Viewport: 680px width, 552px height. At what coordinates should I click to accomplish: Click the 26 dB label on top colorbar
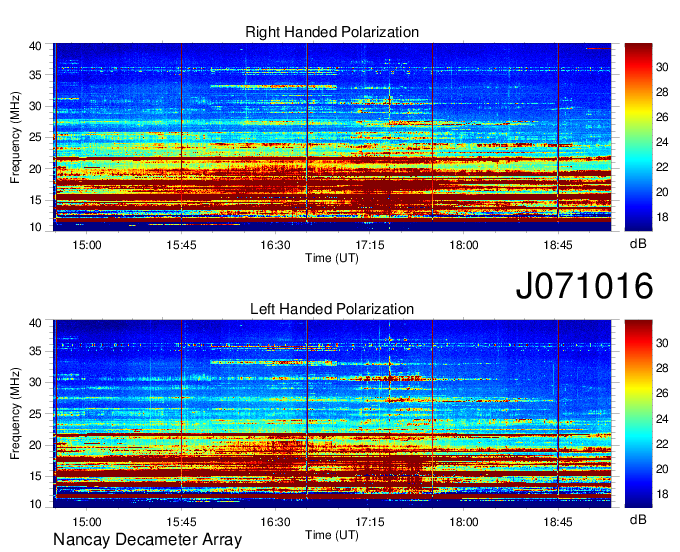tap(662, 118)
